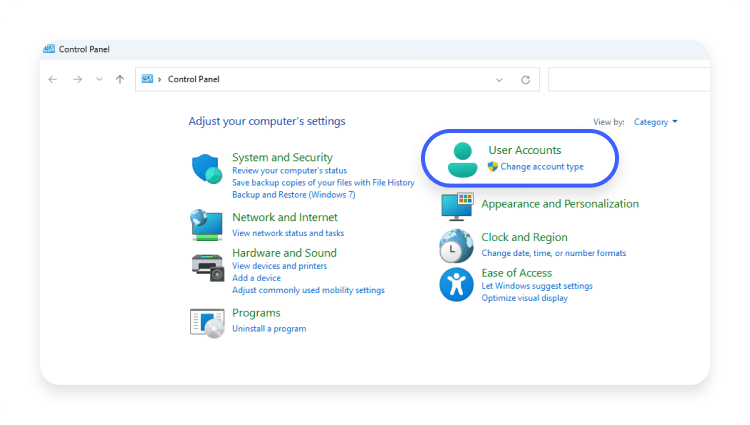
Task: Click the Control Panel icon in address bar
Action: click(x=147, y=79)
